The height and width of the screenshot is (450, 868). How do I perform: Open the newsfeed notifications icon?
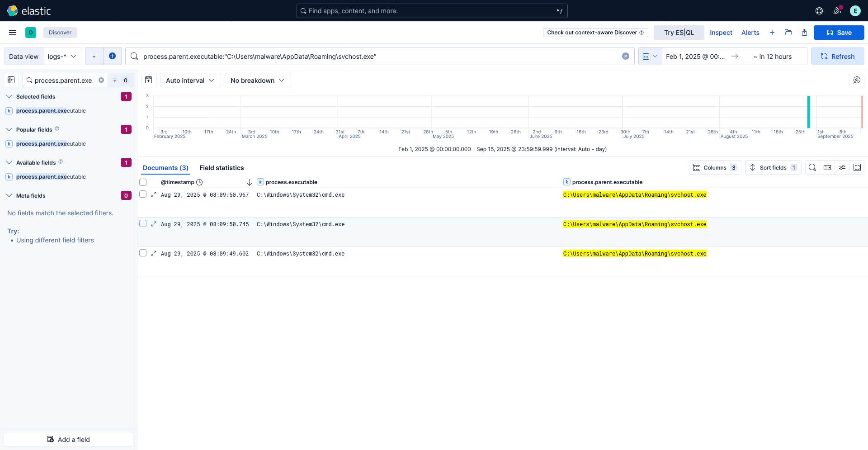(x=837, y=11)
